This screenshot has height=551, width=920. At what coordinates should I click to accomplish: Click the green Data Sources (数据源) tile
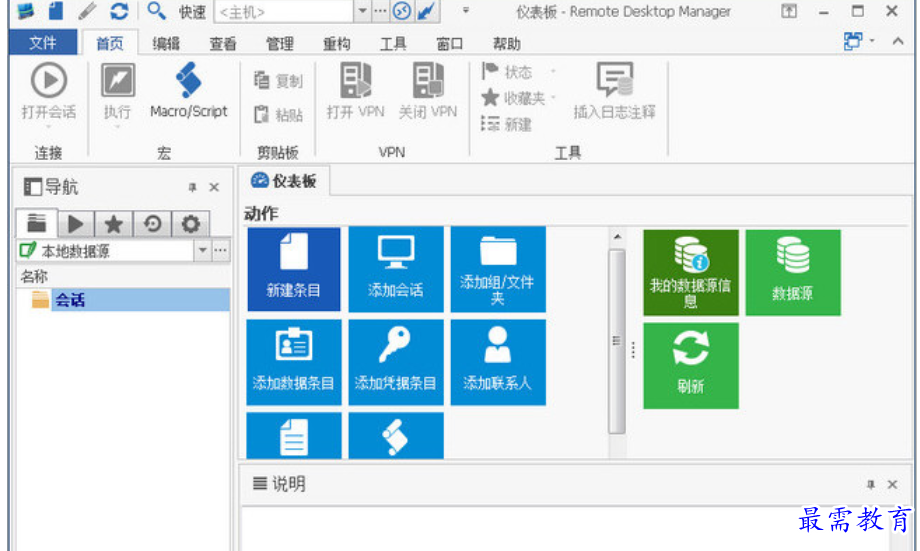click(793, 273)
